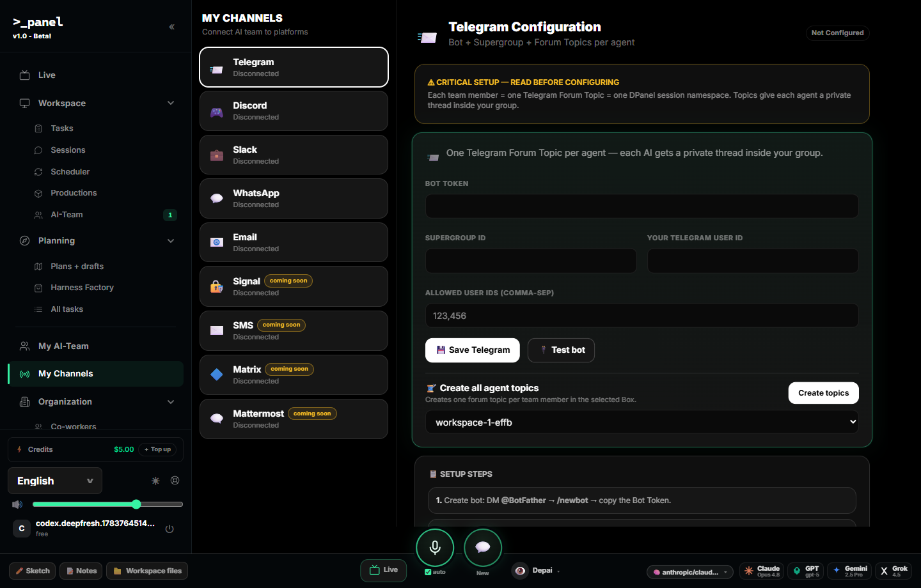Open the English language dropdown

pos(55,481)
